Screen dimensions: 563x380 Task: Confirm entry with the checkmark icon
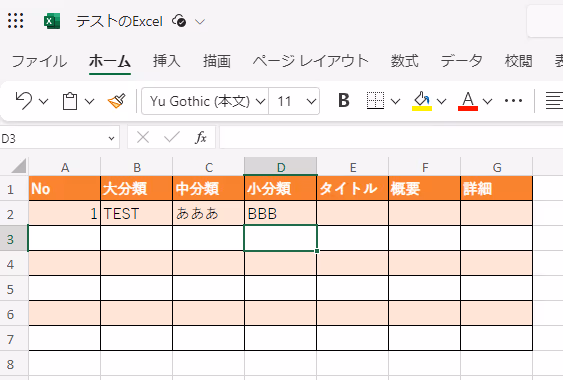coord(172,138)
